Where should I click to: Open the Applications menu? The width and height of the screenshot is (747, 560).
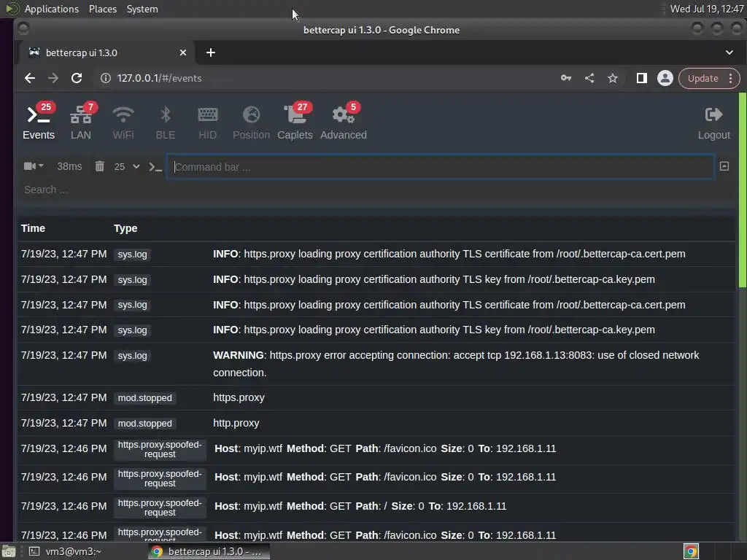52,9
